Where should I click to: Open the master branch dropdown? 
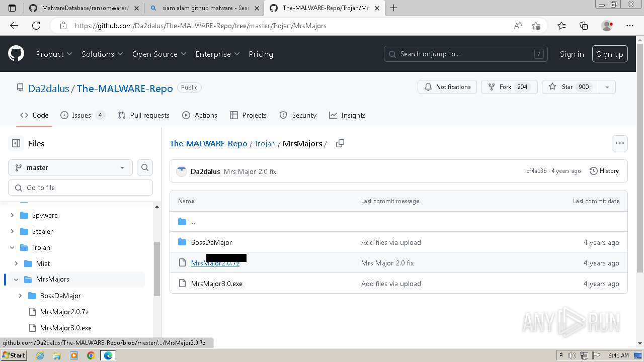tap(70, 167)
